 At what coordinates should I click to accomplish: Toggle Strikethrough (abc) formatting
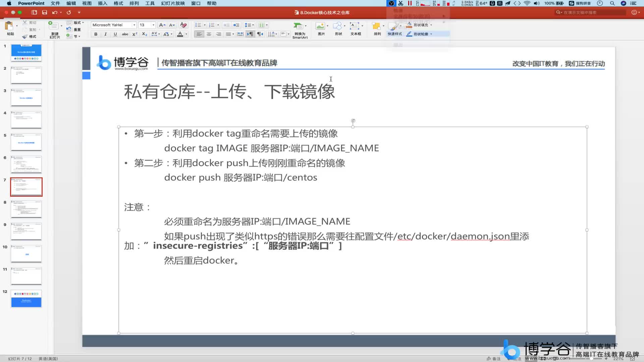(x=125, y=34)
